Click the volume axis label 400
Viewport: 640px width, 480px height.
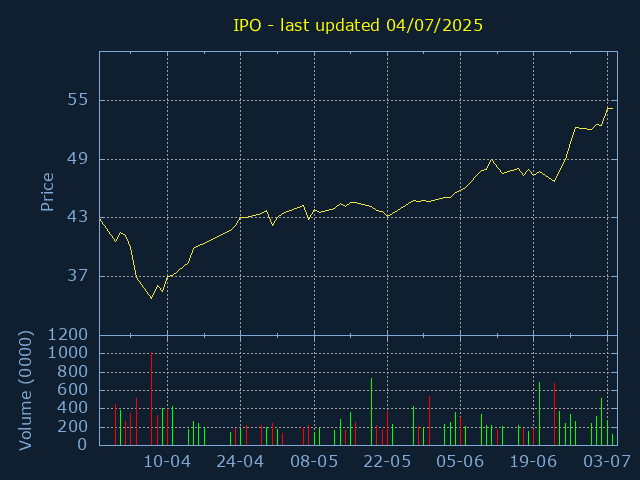pos(73,408)
